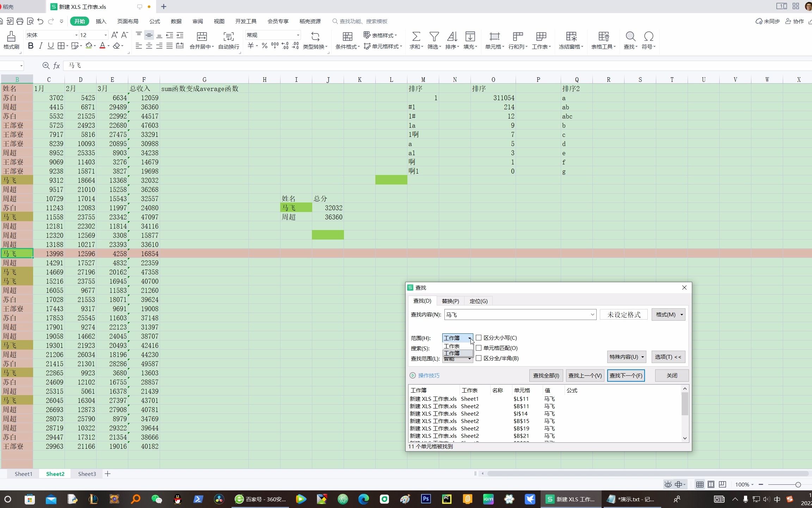Open the Formulas (公式) ribbon tab

click(x=155, y=22)
